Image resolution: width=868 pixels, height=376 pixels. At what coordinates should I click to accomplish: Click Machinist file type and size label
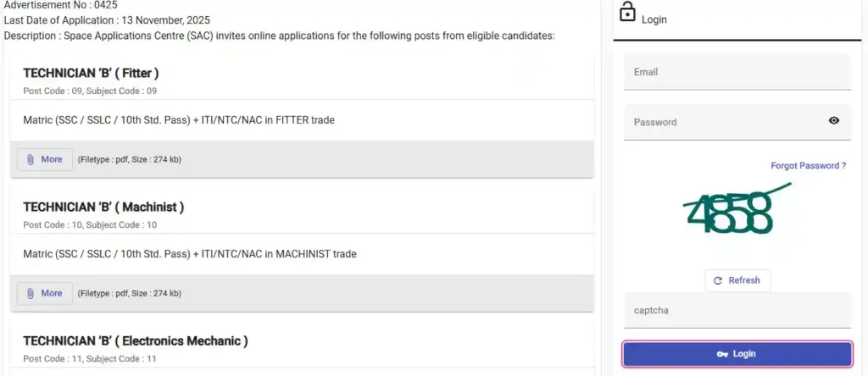coord(130,293)
